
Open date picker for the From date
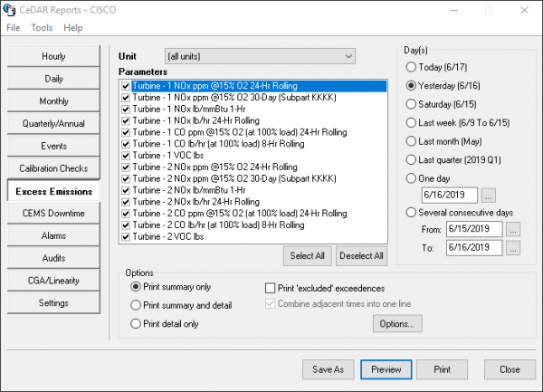pyautogui.click(x=513, y=229)
